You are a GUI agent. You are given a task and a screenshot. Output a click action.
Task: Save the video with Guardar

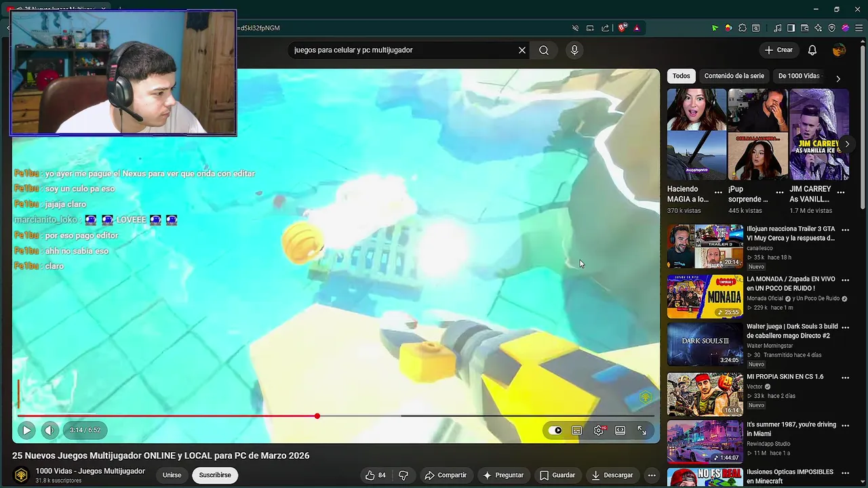tap(557, 475)
